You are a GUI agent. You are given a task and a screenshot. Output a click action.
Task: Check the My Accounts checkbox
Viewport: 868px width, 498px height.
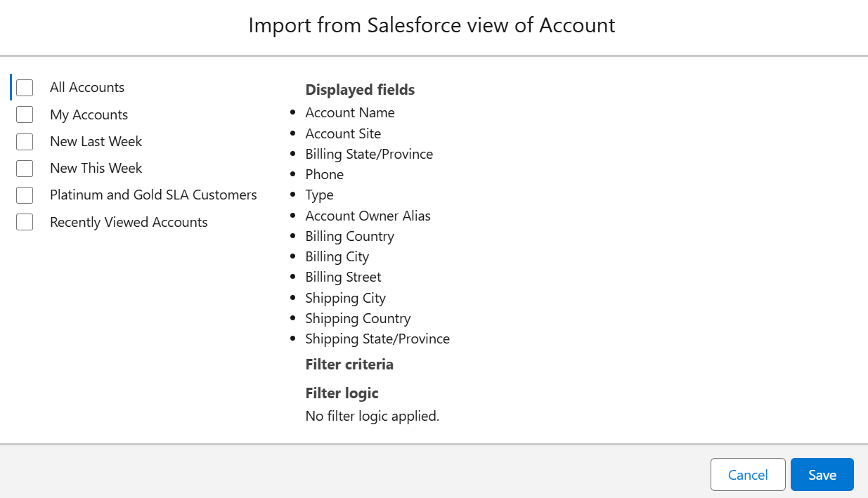(x=25, y=114)
